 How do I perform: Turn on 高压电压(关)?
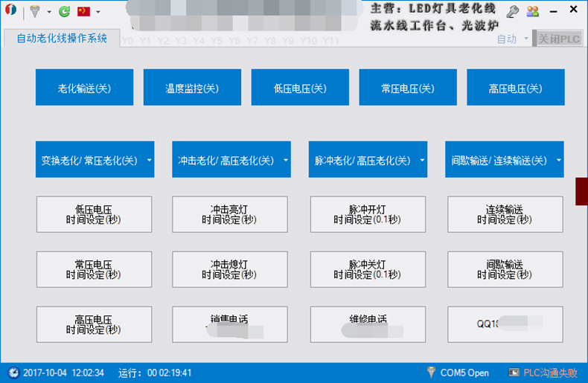click(x=515, y=88)
